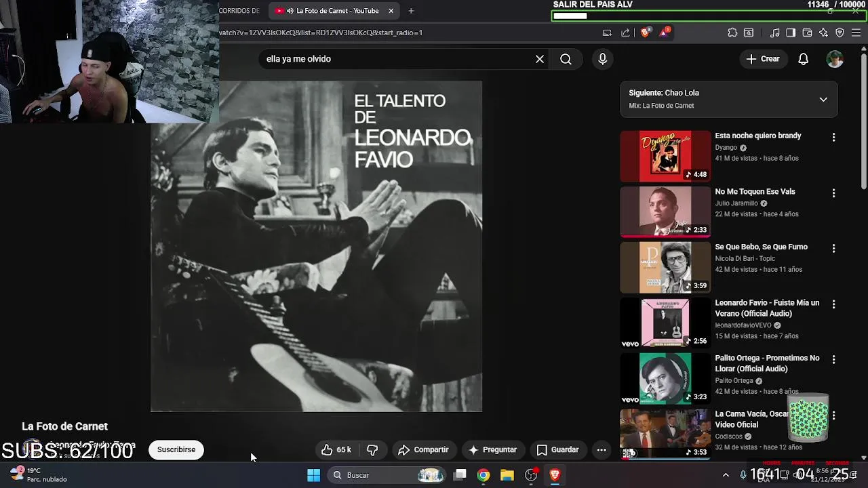Image resolution: width=868 pixels, height=488 pixels.
Task: Click leonardofavioVEVO channel name
Action: point(743,325)
